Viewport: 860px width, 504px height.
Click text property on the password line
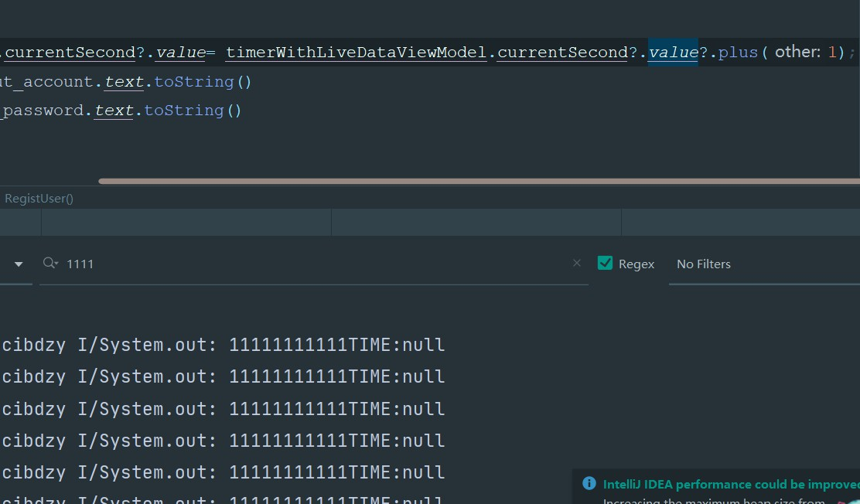[114, 110]
